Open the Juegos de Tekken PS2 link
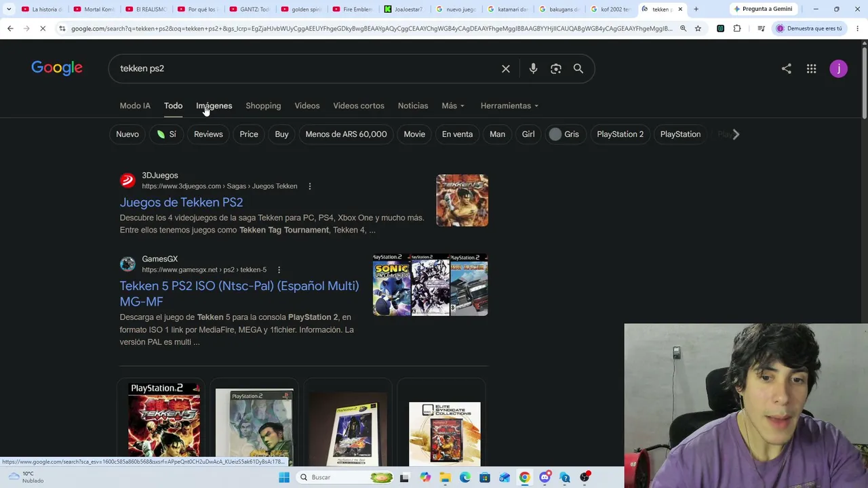The width and height of the screenshot is (868, 488). click(181, 202)
